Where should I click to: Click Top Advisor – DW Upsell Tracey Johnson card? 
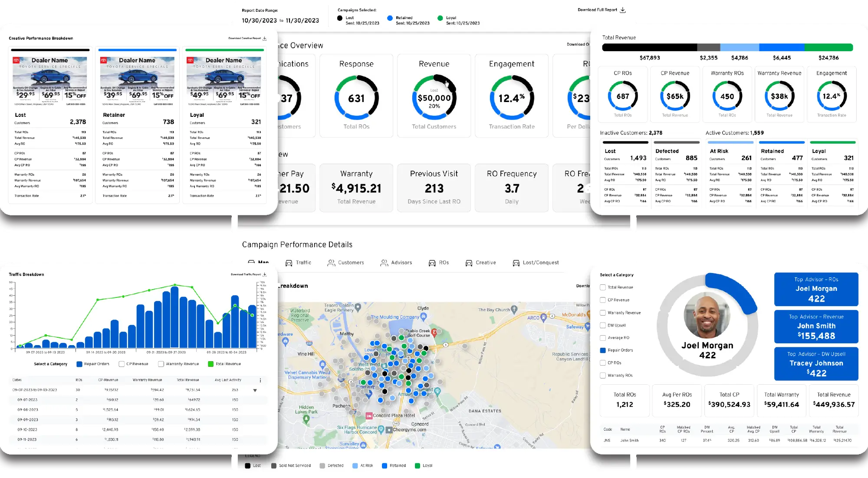[816, 364]
